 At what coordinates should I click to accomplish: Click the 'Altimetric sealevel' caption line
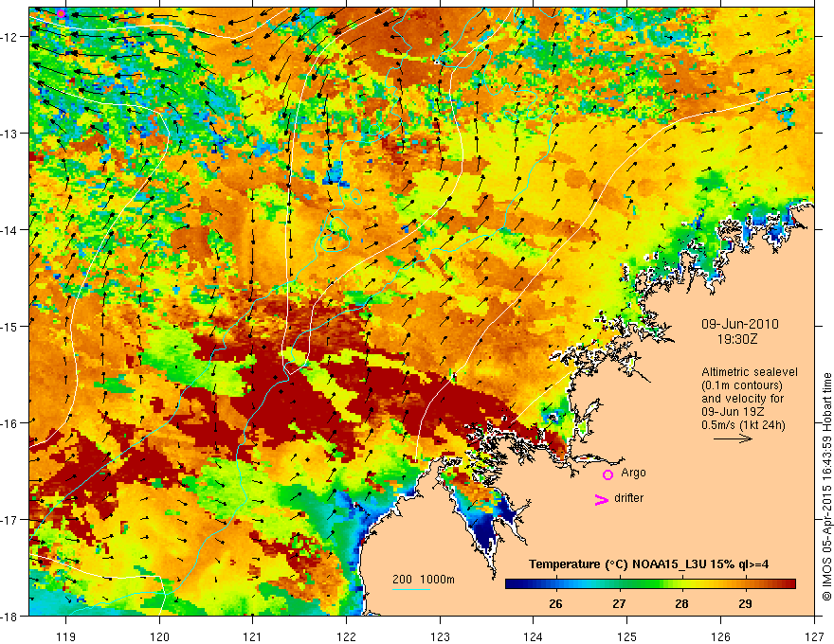750,372
